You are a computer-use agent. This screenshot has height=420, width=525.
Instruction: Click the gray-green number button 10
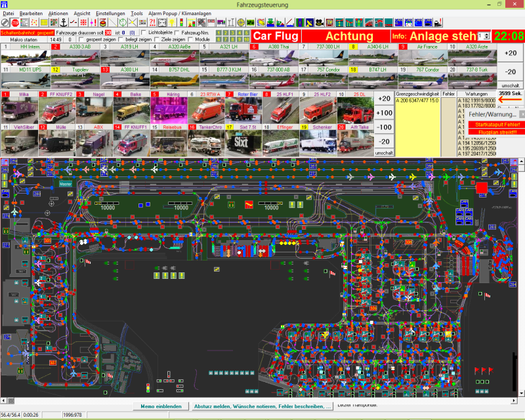(247, 39)
